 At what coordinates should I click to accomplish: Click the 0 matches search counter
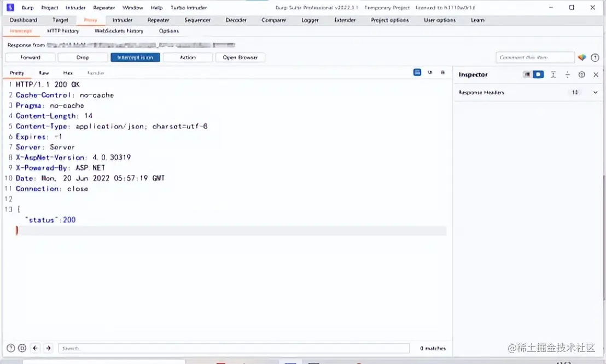pyautogui.click(x=433, y=349)
